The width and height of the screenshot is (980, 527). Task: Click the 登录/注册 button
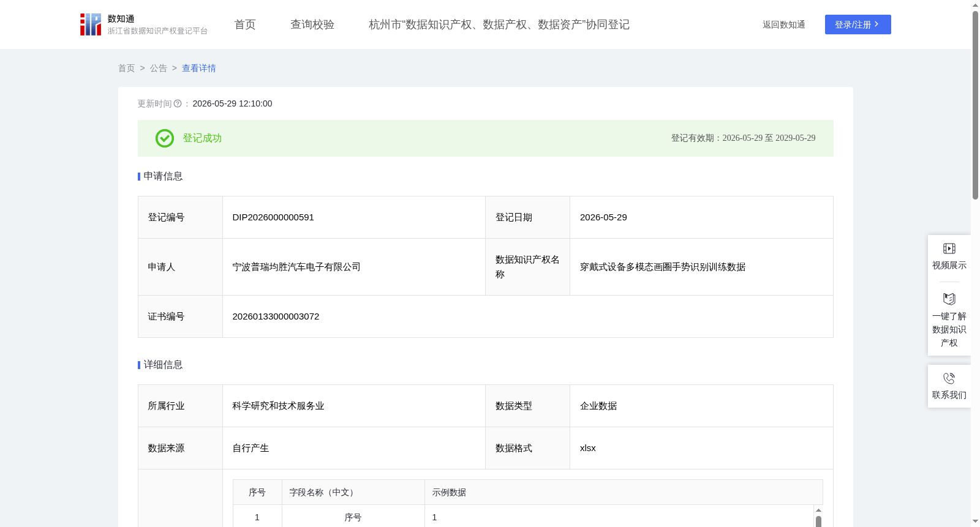pos(858,24)
